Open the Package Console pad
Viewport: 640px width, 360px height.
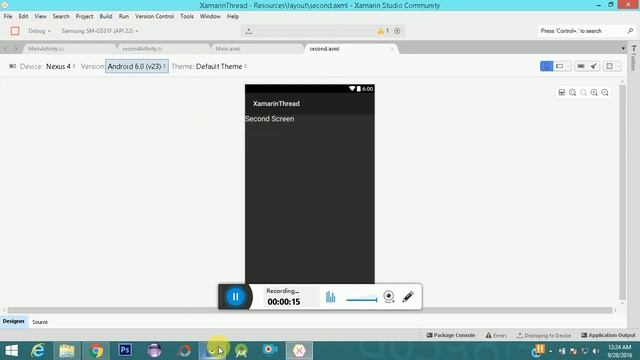click(451, 335)
